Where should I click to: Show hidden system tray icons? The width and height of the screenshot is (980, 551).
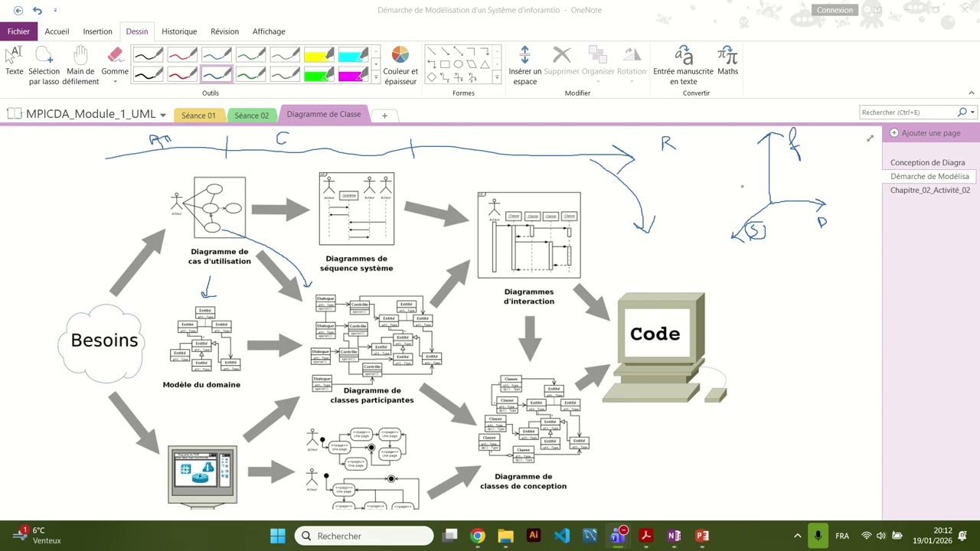798,536
